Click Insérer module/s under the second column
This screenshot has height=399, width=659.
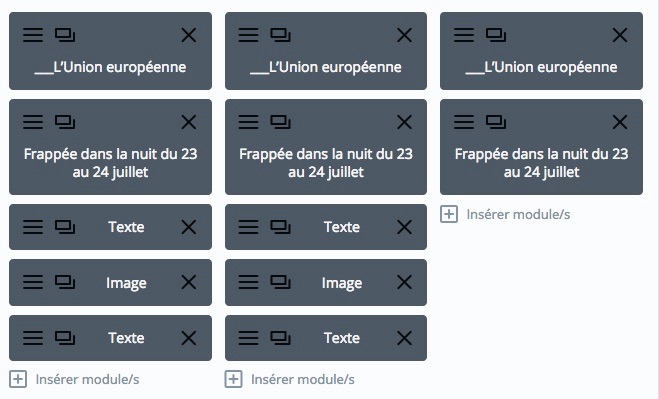click(x=290, y=379)
